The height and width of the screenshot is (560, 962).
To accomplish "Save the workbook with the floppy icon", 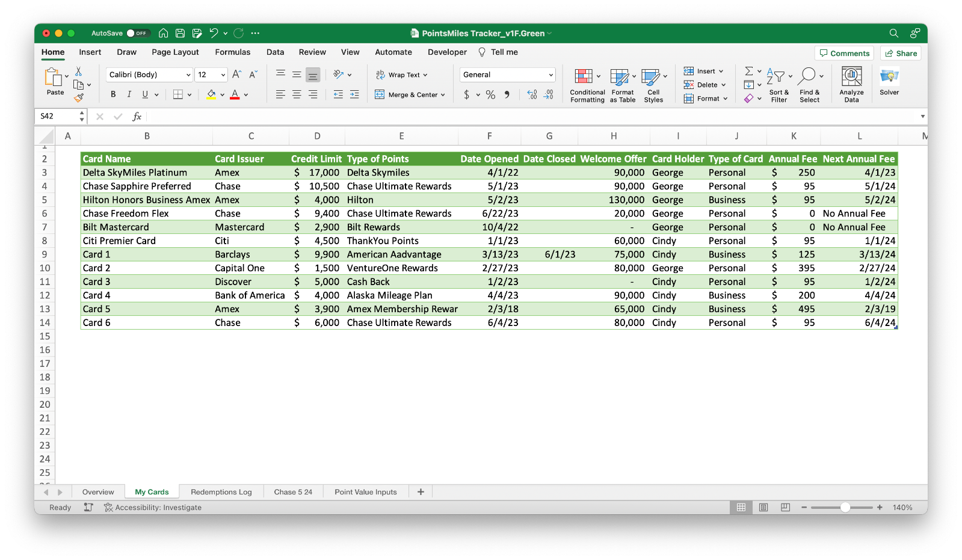I will [x=180, y=33].
